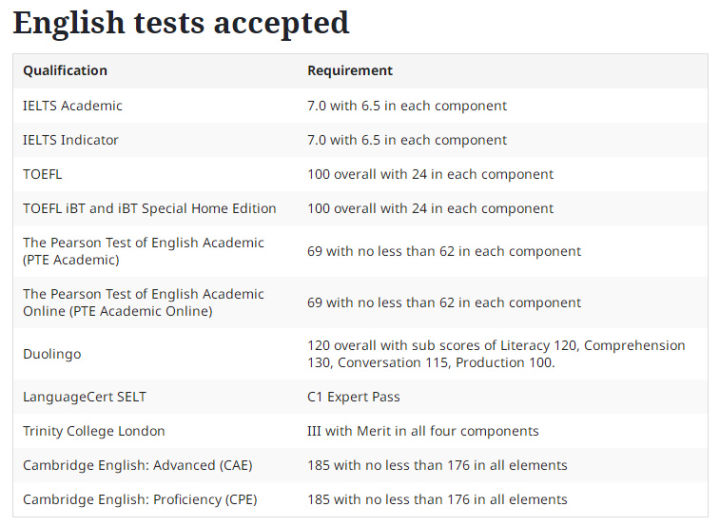Click the Trinity College London cell
Screen dimensions: 720x526
[94, 431]
